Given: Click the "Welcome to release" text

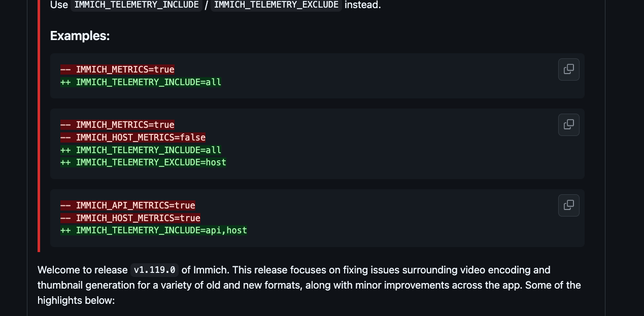Looking at the screenshot, I should [x=82, y=270].
